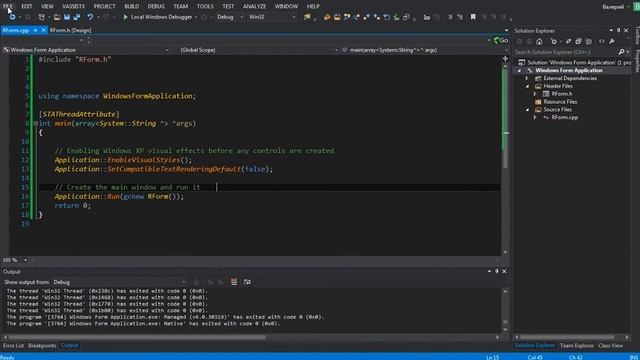Expand the RForm.h tree node

pyautogui.click(x=535, y=94)
